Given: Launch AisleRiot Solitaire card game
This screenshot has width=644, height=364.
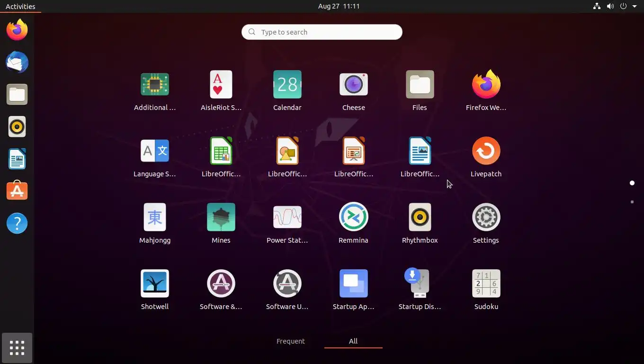Looking at the screenshot, I should [221, 85].
